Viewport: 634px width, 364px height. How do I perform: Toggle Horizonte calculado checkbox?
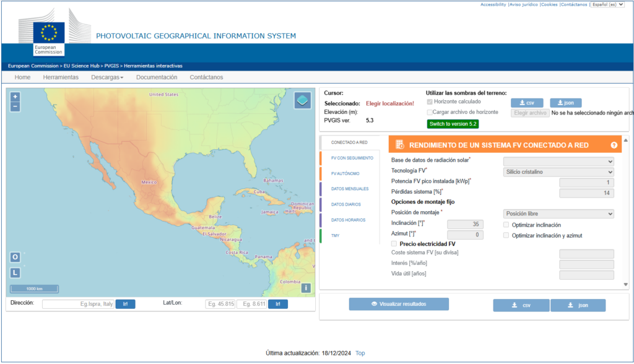[430, 102]
